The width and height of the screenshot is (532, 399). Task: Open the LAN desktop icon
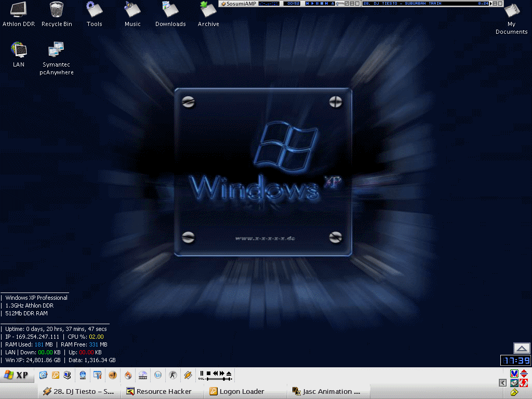coord(19,50)
